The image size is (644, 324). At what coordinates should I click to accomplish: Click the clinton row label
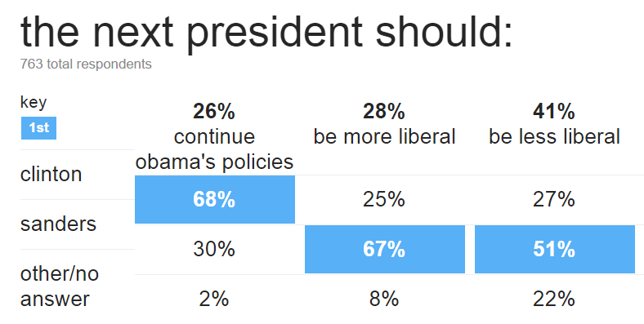51,175
